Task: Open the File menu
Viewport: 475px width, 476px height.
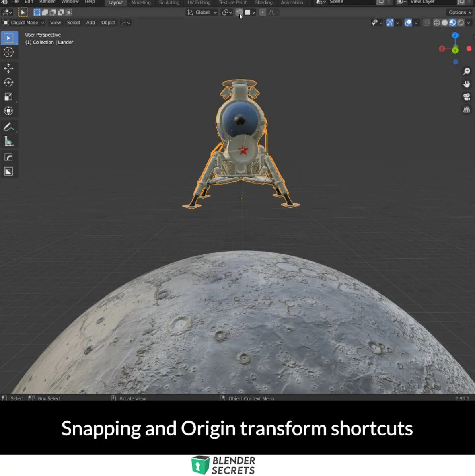Action: [15, 2]
